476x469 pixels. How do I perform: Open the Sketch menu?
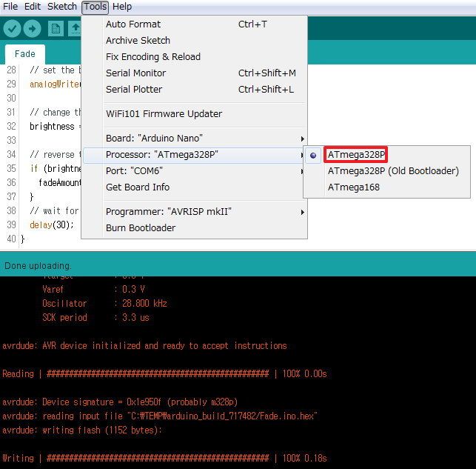[x=62, y=7]
